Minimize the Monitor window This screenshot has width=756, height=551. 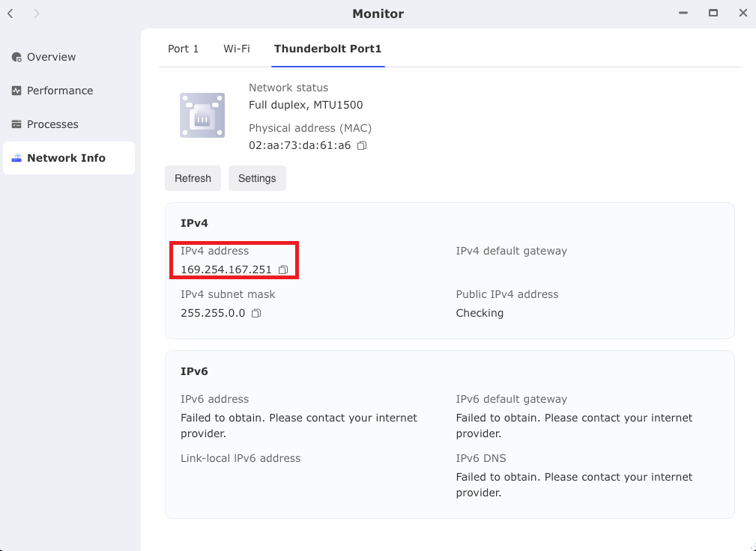tap(683, 13)
